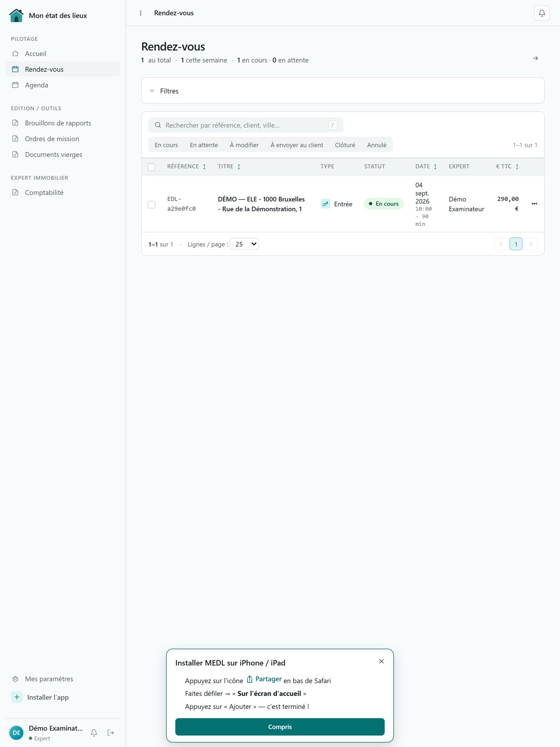Open Ordres de mission
Image resolution: width=560 pixels, height=747 pixels.
point(63,139)
